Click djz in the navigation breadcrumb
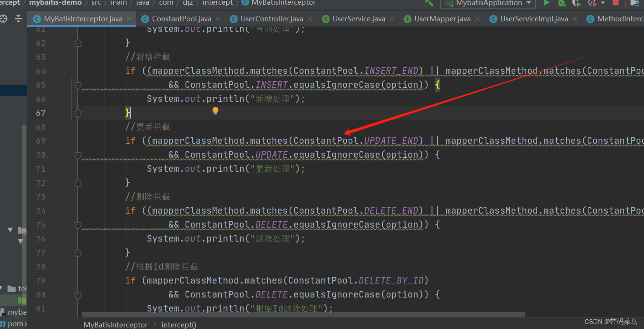 pyautogui.click(x=188, y=3)
